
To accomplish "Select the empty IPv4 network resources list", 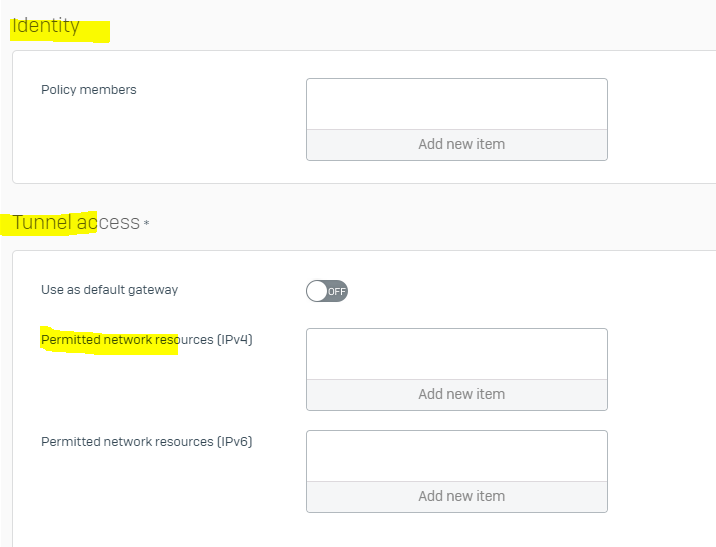I will pos(457,354).
